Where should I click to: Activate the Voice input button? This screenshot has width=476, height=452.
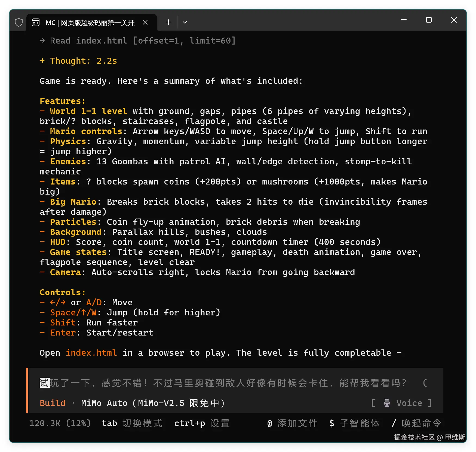pyautogui.click(x=402, y=403)
